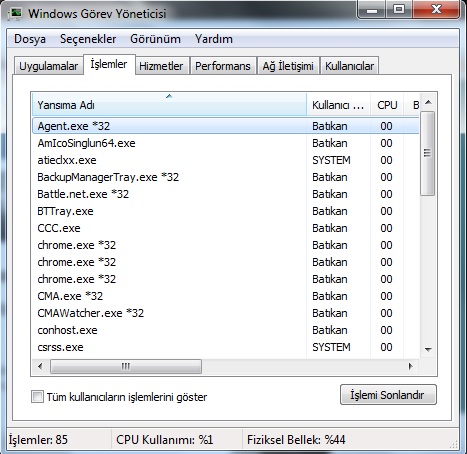Image resolution: width=467 pixels, height=454 pixels.
Task: Click the vertical scrollbar up arrow
Action: click(x=428, y=102)
